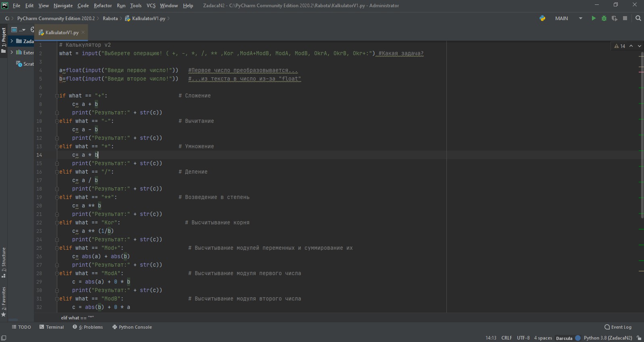Change the CRLF line separator
The width and height of the screenshot is (644, 342).
506,338
